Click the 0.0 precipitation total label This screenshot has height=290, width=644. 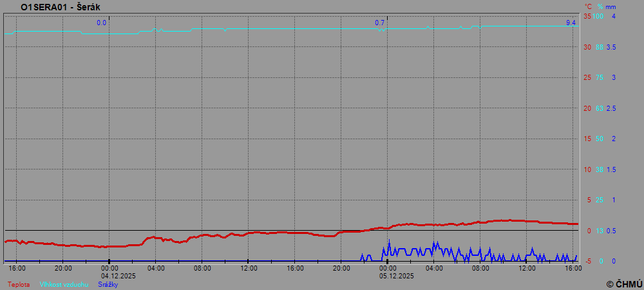102,23
